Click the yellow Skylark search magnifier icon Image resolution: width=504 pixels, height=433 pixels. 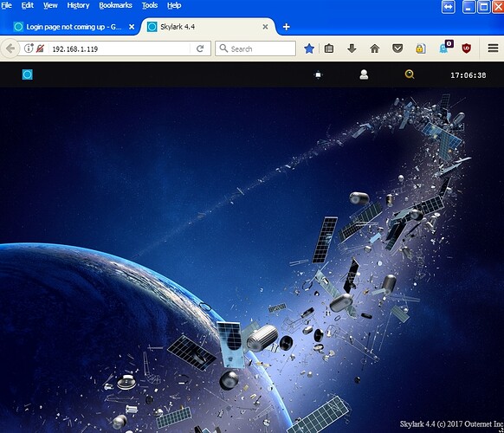[x=410, y=74]
